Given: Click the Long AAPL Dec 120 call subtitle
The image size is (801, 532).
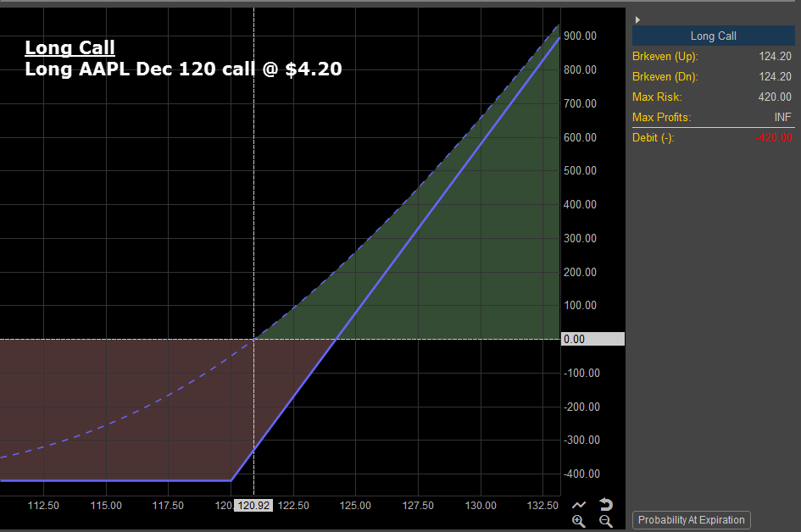Looking at the screenshot, I should point(183,69).
